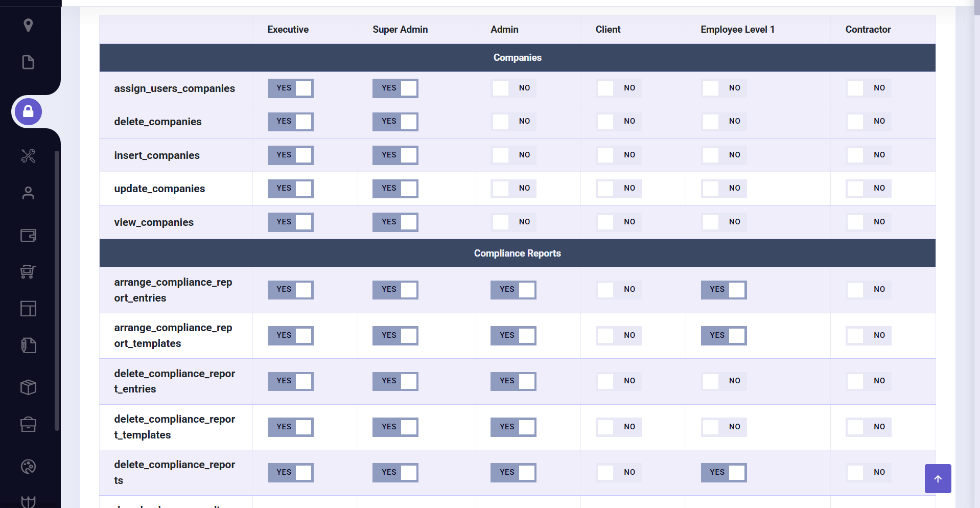Image resolution: width=980 pixels, height=508 pixels.
Task: Click the Super Admin column header
Action: (x=400, y=30)
